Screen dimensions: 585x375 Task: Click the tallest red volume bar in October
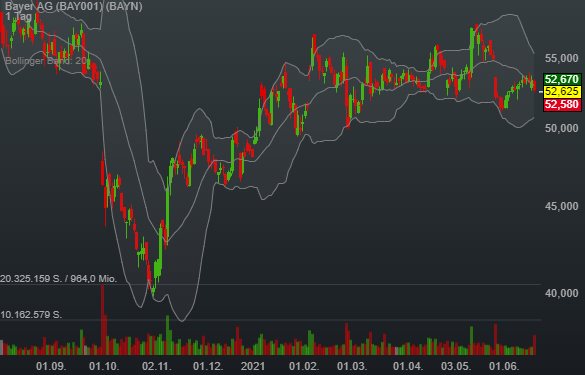103,319
